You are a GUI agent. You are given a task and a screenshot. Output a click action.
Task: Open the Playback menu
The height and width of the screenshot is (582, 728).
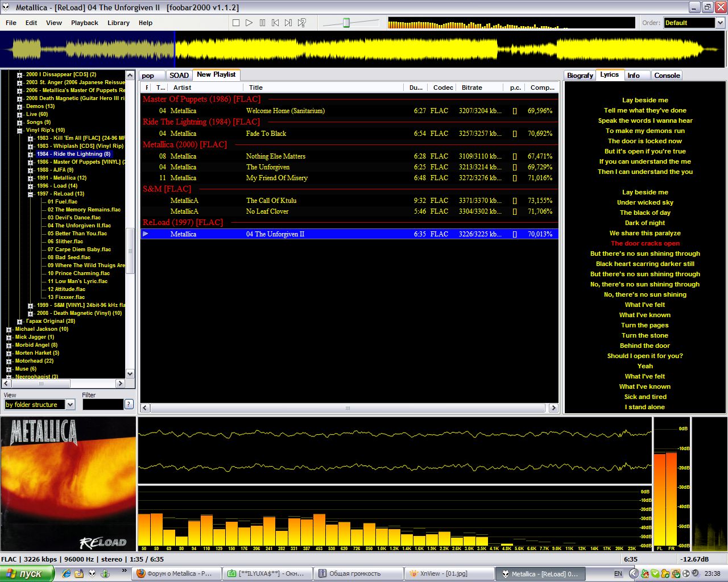coord(84,23)
